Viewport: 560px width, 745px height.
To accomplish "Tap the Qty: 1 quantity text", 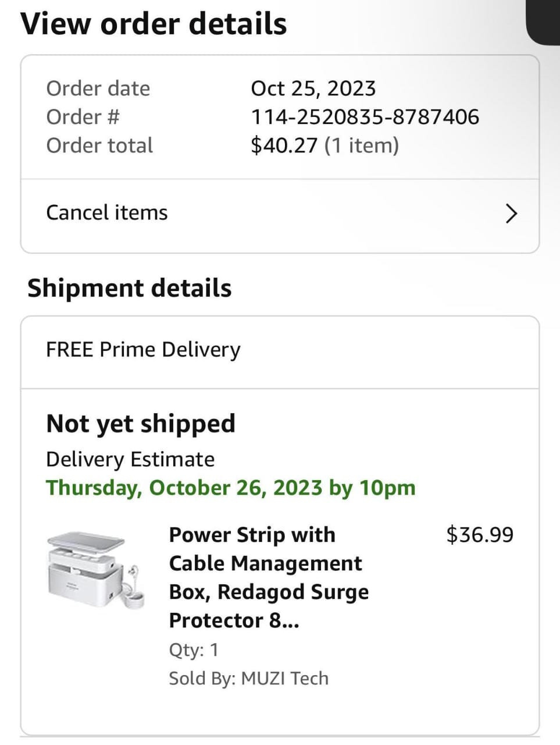I will (194, 650).
